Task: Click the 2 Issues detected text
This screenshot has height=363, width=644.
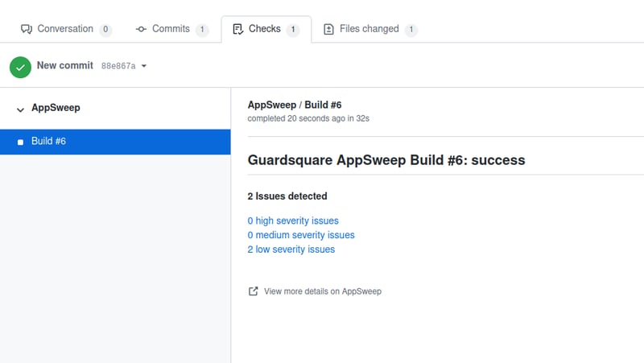Action: 287,196
